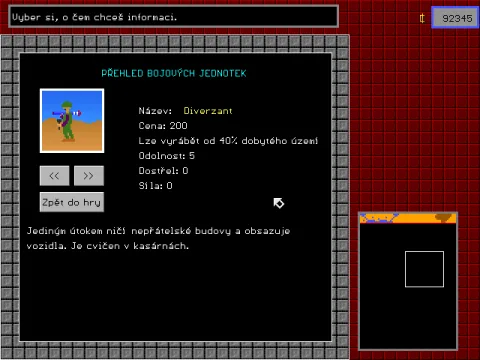This screenshot has height=360, width=480.
Task: Click the line Lze vyrábět od 40% dobytého území
Action: point(228,141)
